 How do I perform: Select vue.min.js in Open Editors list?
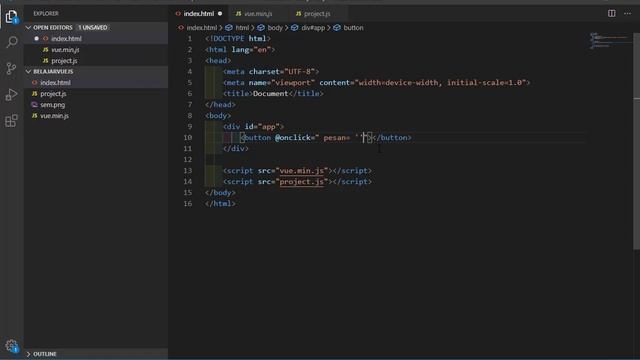point(65,49)
